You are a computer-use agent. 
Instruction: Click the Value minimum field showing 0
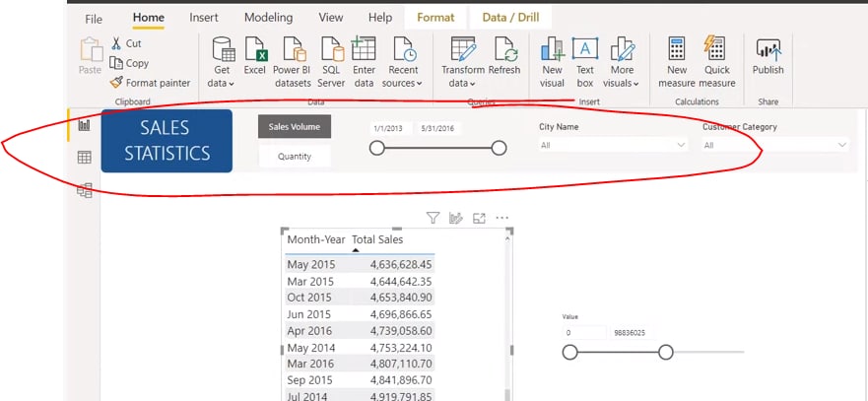tap(584, 333)
